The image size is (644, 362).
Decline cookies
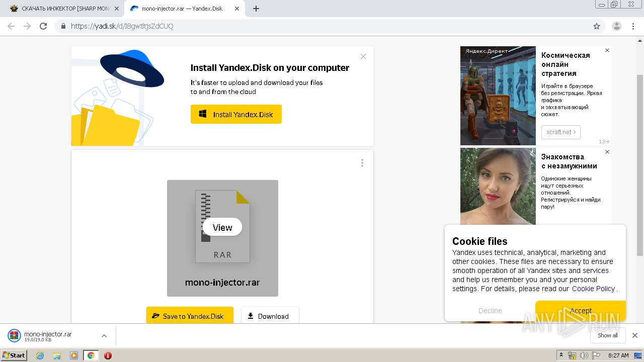[x=490, y=311]
